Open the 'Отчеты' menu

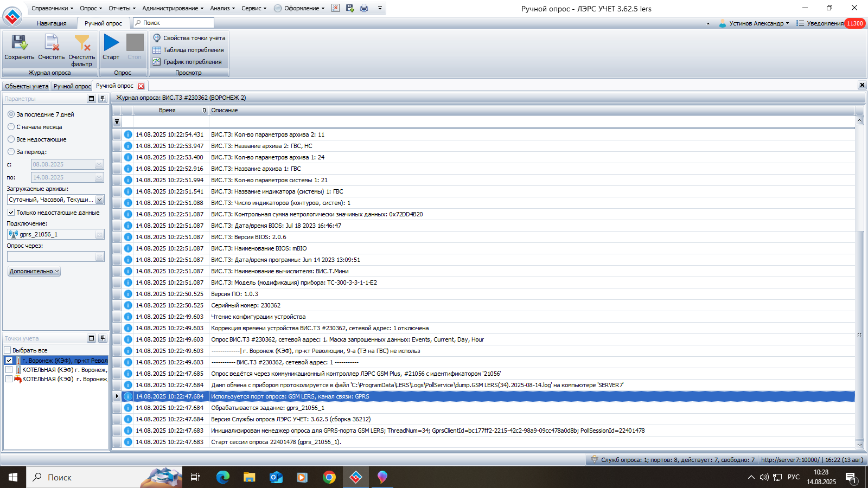coord(122,8)
